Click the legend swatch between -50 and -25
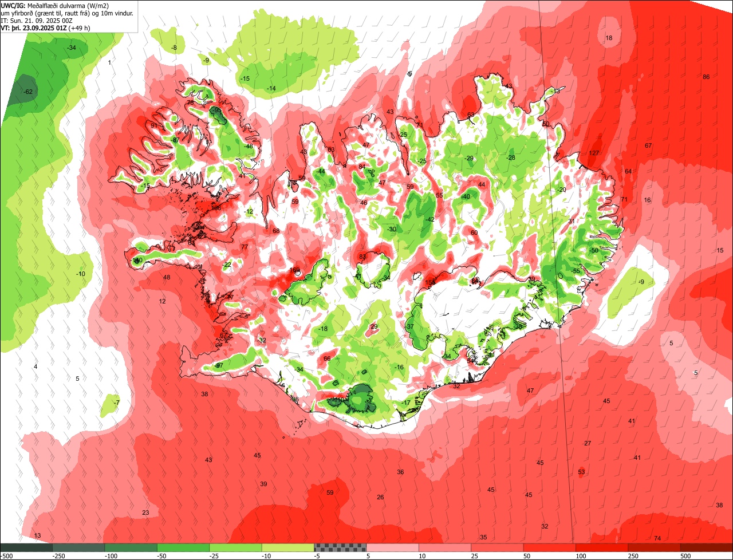 pos(183,547)
